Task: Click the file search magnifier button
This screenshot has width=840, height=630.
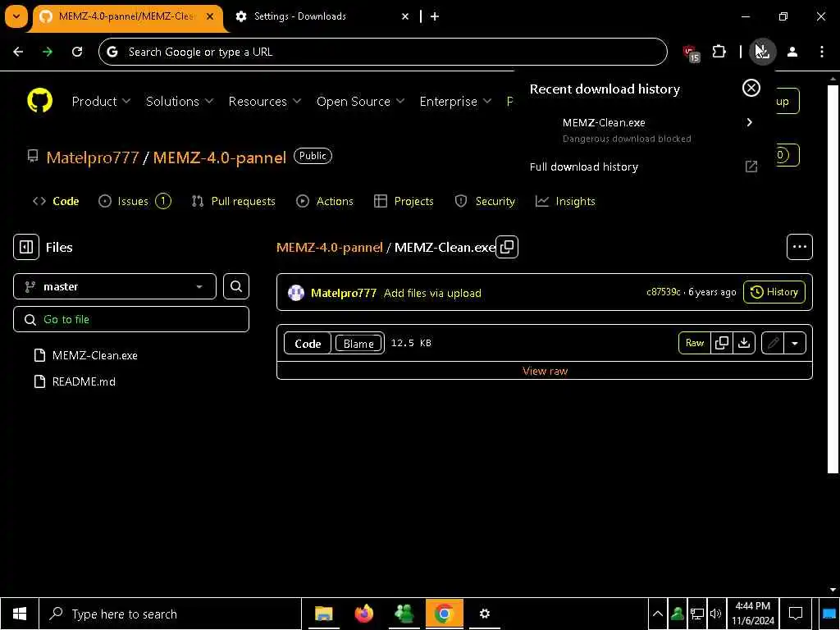Action: click(236, 286)
